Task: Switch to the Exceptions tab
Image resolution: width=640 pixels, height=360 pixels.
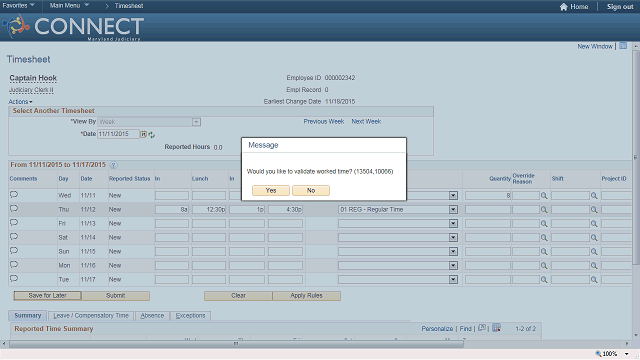Action: [x=191, y=316]
